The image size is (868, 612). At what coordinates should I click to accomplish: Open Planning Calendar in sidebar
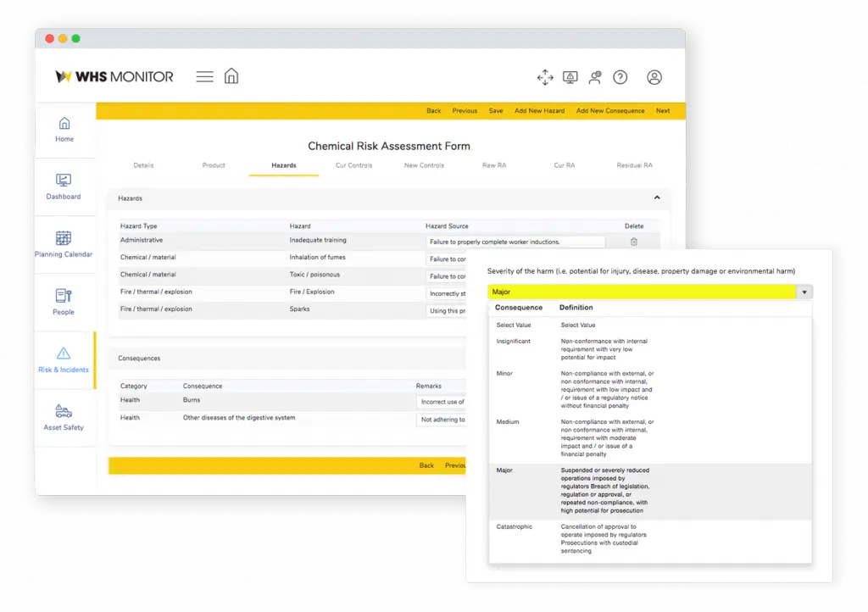pos(64,244)
